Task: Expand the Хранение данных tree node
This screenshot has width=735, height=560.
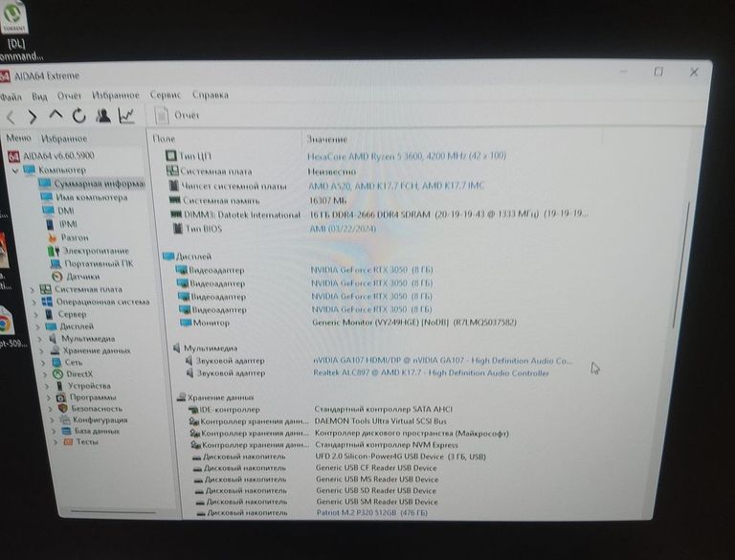Action: pyautogui.click(x=41, y=351)
